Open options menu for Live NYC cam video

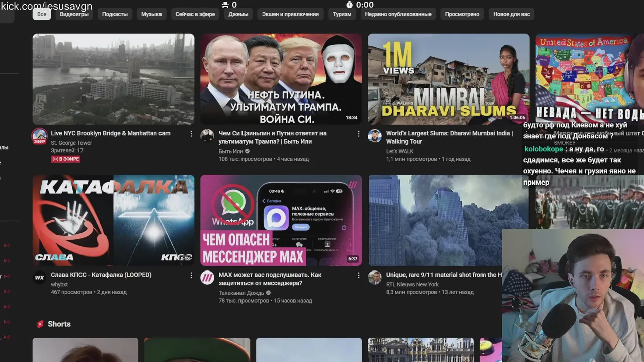(x=191, y=134)
